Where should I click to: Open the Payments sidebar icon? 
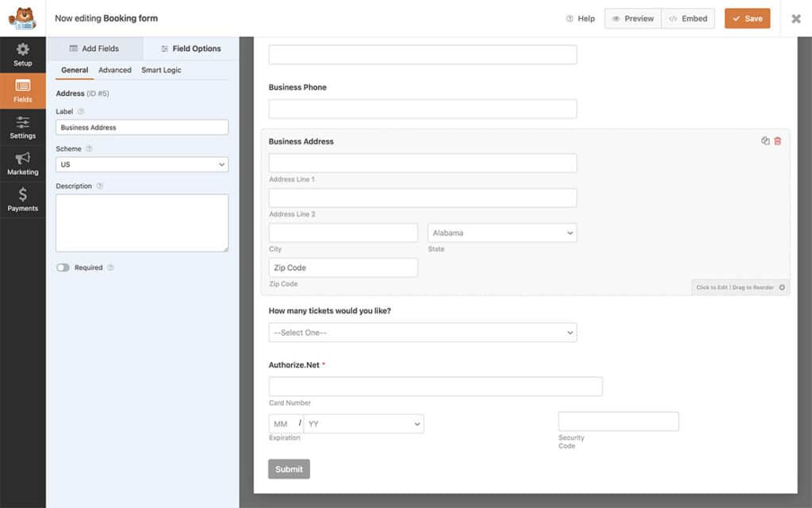click(x=23, y=200)
